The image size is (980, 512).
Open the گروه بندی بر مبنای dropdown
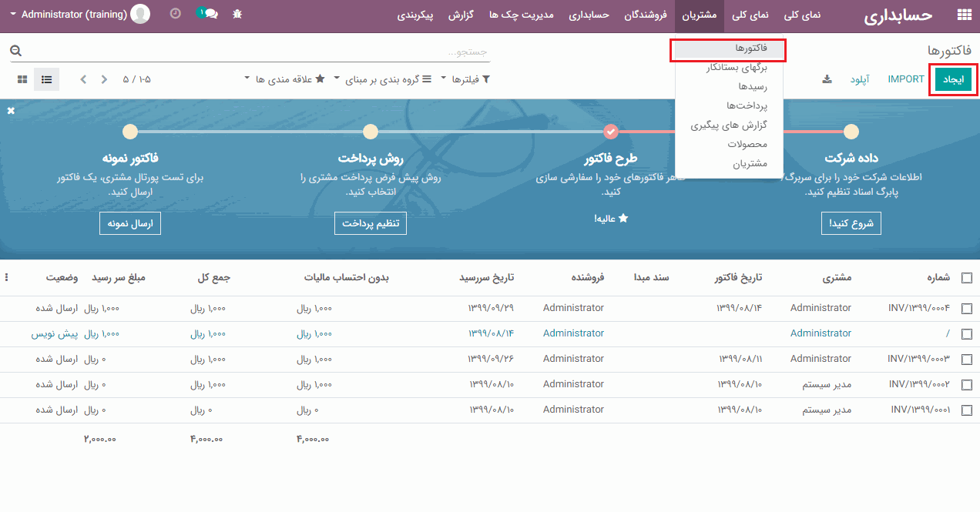coord(382,79)
